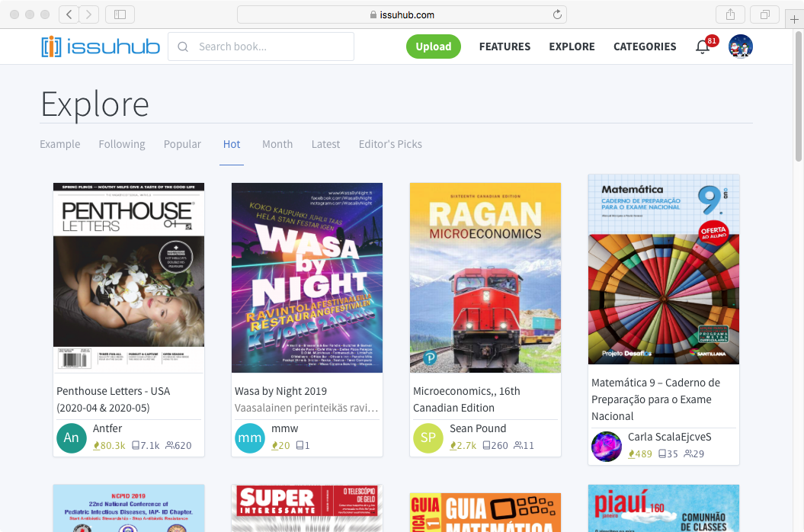Viewport: 804px width, 532px height.
Task: Click the 260 pages count for Sean Pound
Action: (496, 445)
